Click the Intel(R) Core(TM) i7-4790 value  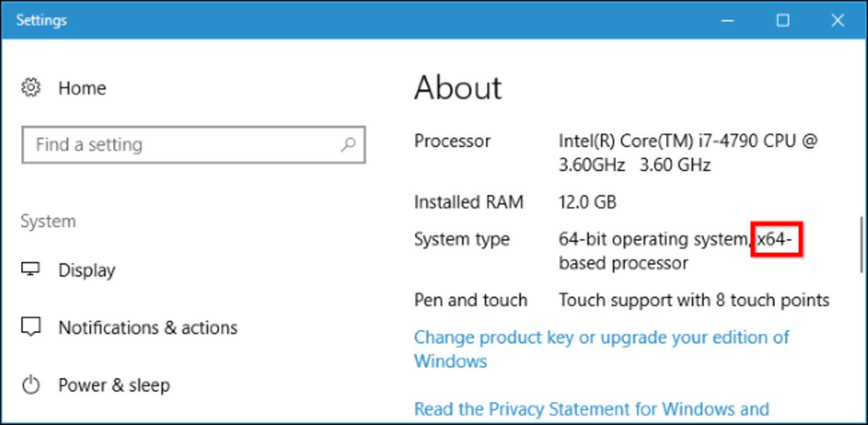click(688, 153)
